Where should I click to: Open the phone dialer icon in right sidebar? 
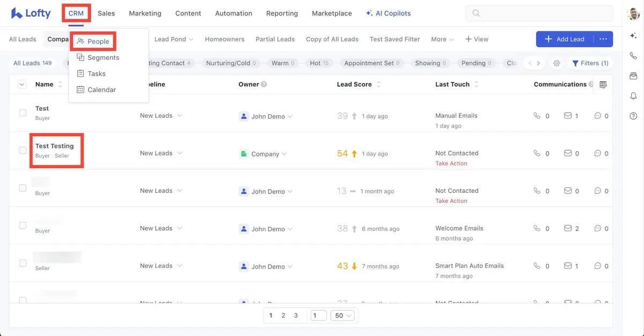click(x=633, y=55)
